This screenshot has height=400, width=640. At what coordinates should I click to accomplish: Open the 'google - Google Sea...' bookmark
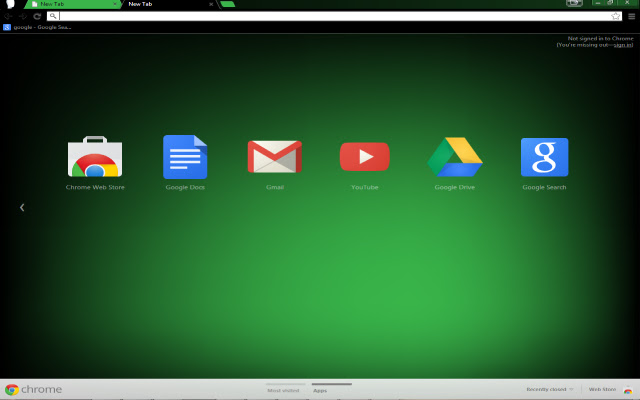pos(38,27)
